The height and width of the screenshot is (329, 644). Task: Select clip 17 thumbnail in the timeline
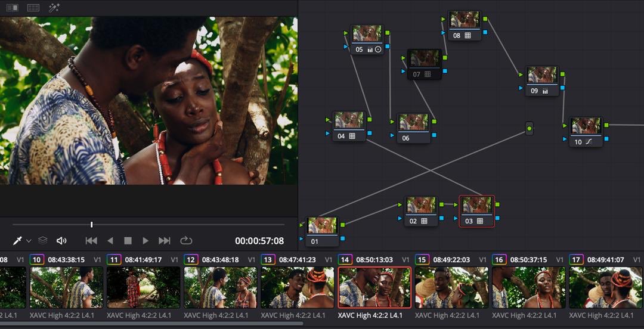click(x=606, y=287)
